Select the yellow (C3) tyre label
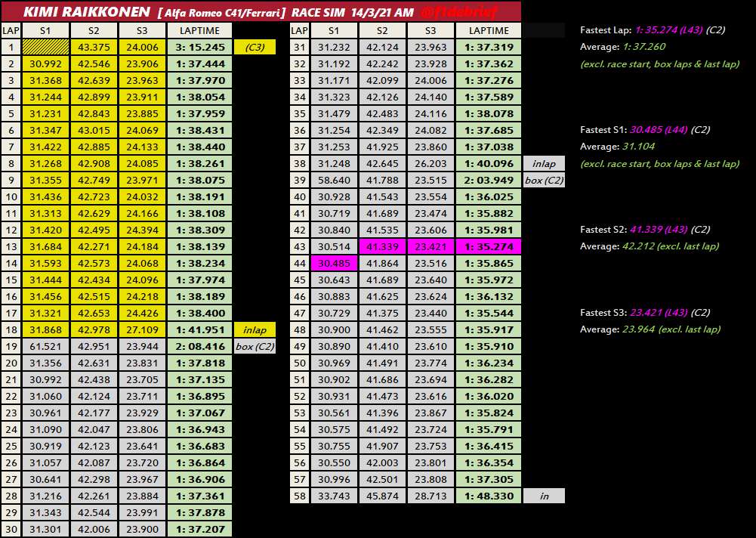 tap(255, 48)
